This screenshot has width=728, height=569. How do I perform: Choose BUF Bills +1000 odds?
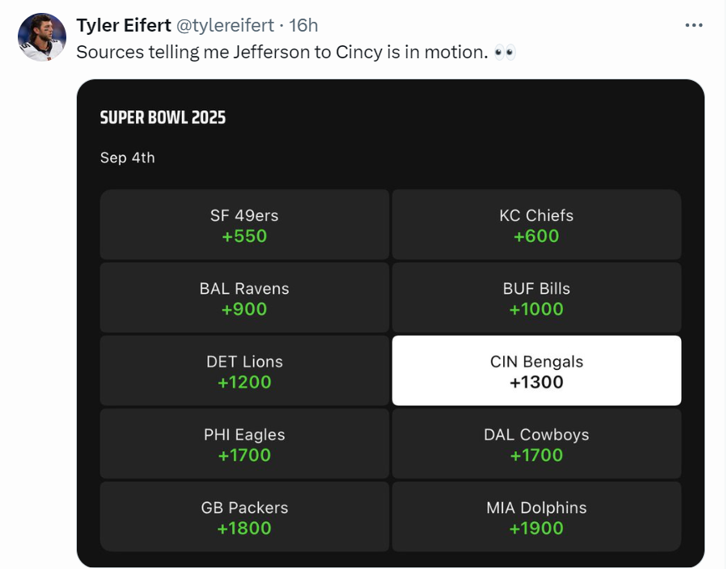536,298
